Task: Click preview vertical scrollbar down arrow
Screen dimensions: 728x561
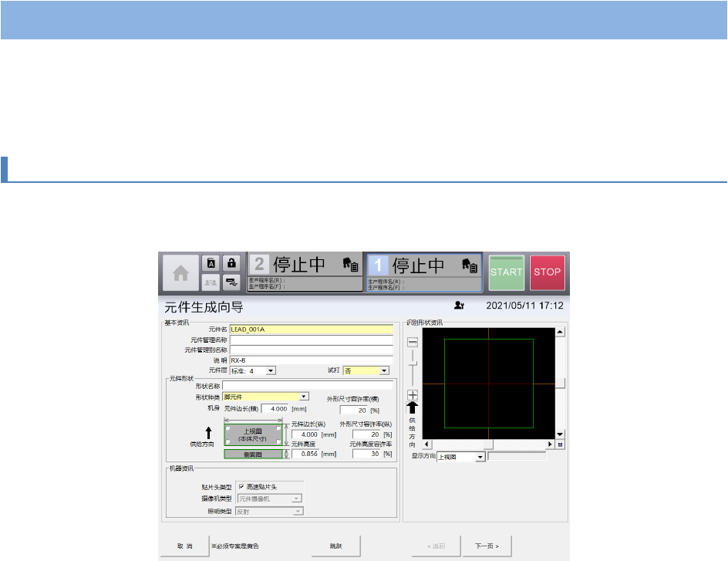Action: [560, 434]
